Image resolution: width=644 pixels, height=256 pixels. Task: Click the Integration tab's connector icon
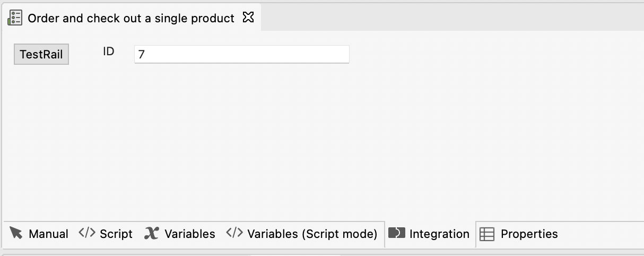[397, 233]
